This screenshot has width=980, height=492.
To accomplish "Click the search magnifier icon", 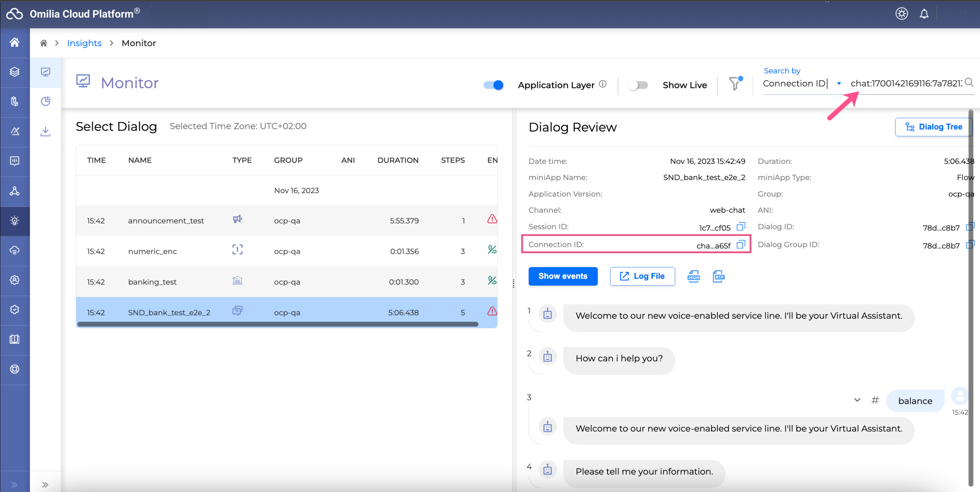I will (x=969, y=82).
